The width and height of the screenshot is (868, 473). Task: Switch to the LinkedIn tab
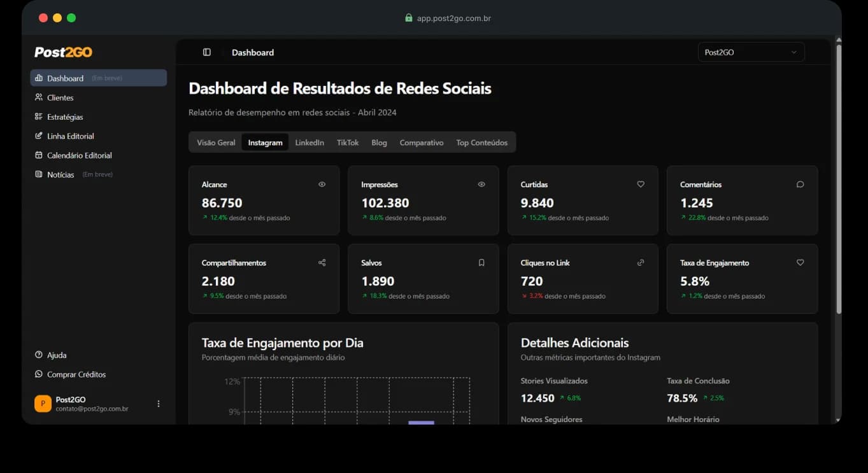coord(309,143)
